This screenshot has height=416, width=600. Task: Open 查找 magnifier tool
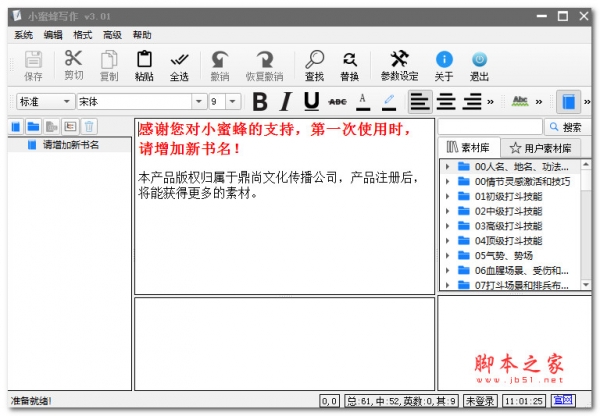[315, 59]
